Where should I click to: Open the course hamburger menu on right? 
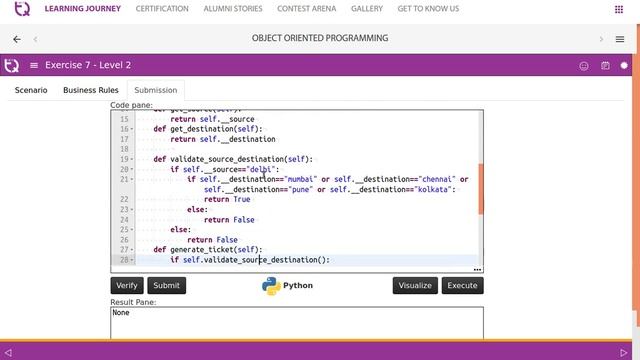pyautogui.click(x=620, y=39)
